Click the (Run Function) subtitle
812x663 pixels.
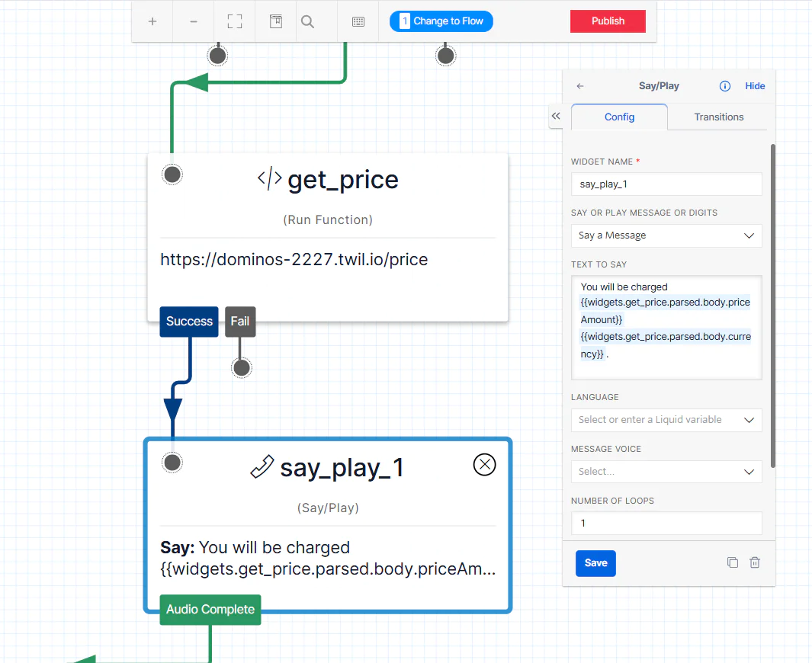[328, 220]
